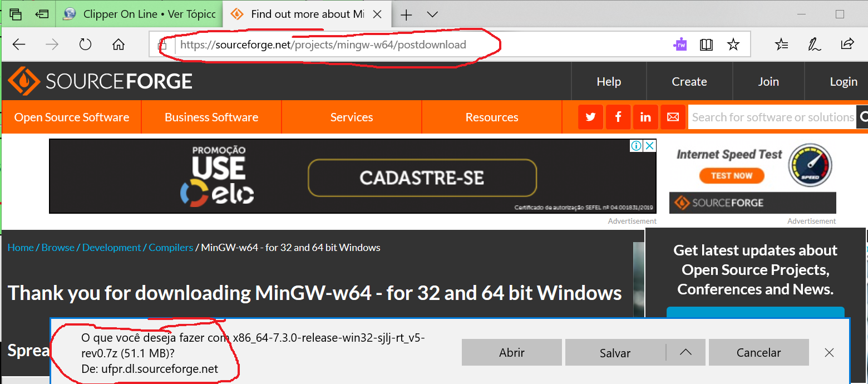Click Abrir to open the download

pyautogui.click(x=512, y=352)
